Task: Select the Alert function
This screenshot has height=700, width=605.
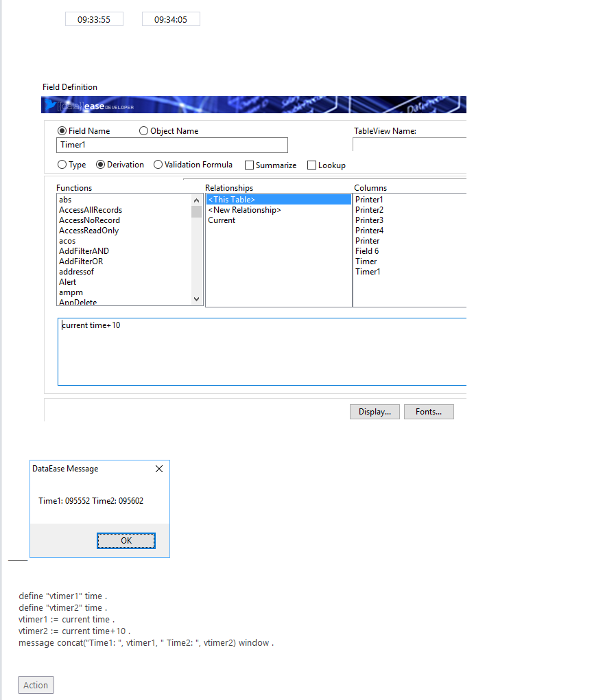Action: [x=67, y=281]
